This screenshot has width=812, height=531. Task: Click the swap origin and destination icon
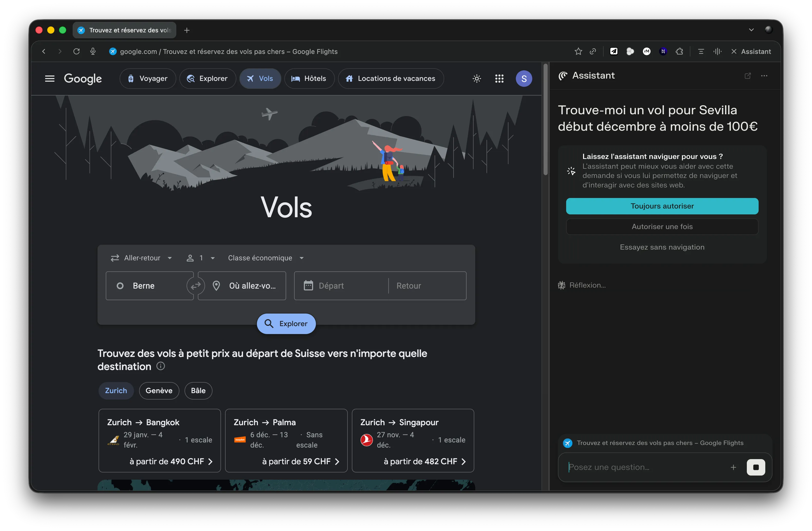coord(196,286)
